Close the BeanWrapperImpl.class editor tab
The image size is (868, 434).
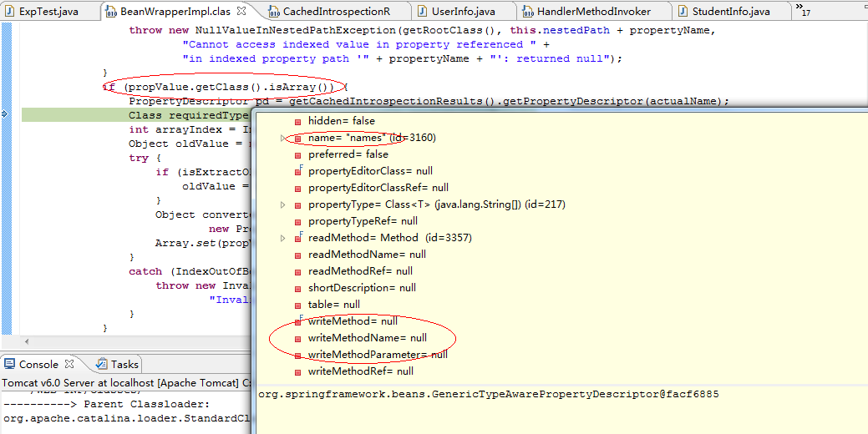241,11
